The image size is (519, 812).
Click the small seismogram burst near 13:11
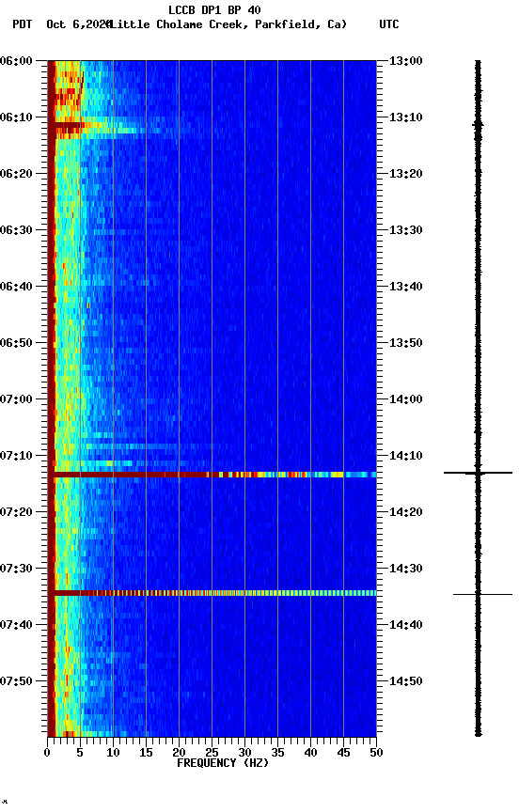pyautogui.click(x=478, y=125)
